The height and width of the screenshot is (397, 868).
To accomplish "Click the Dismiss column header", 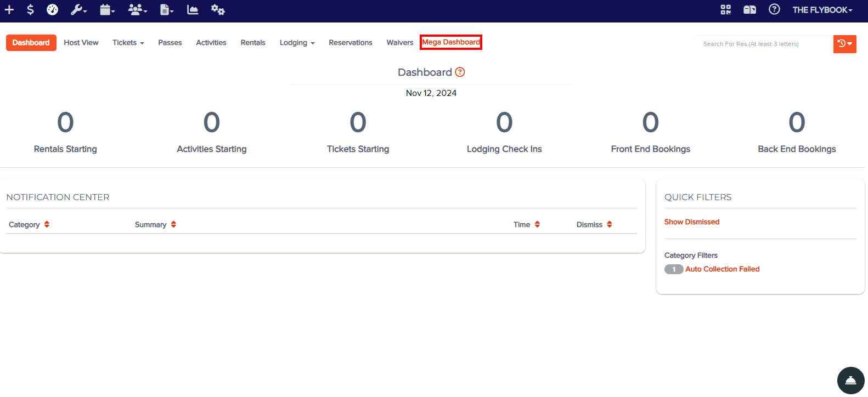I will (x=589, y=225).
